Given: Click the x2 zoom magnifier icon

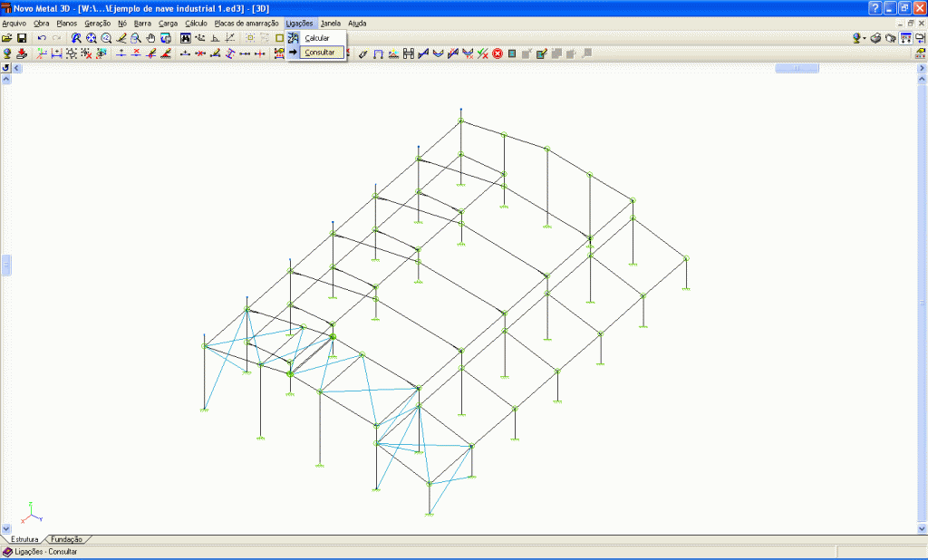Looking at the screenshot, I should click(106, 38).
